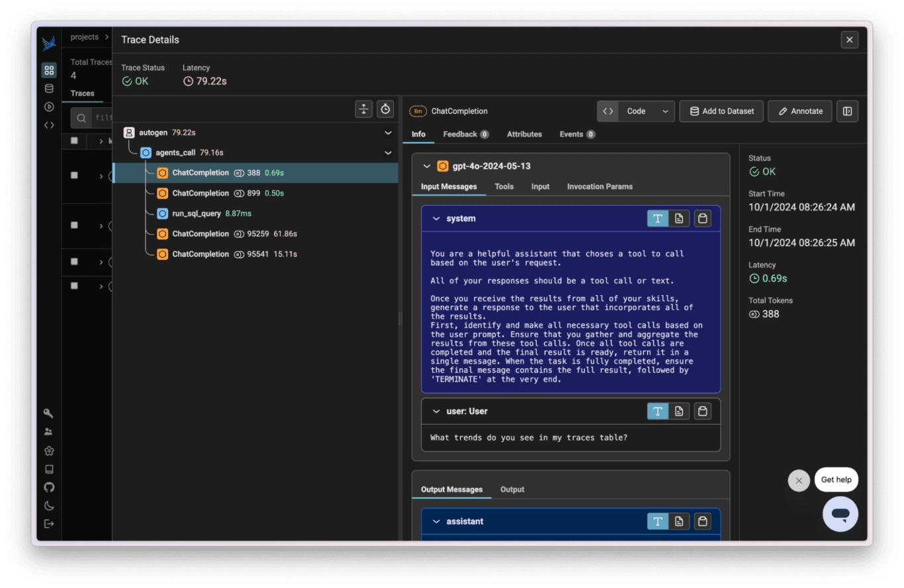Click the collapse/expand all spans icon
904x588 pixels.
(x=363, y=109)
